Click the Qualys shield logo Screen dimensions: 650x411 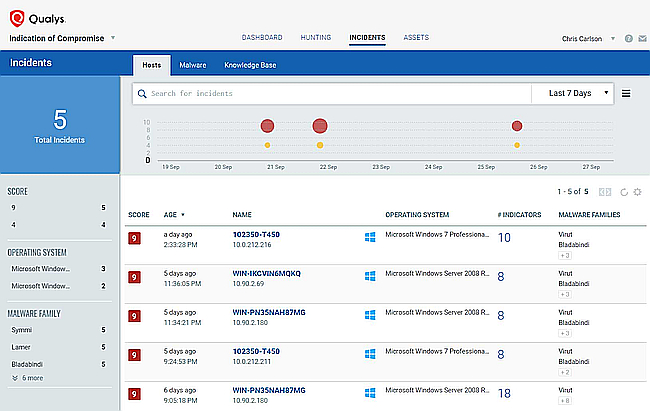(17, 19)
